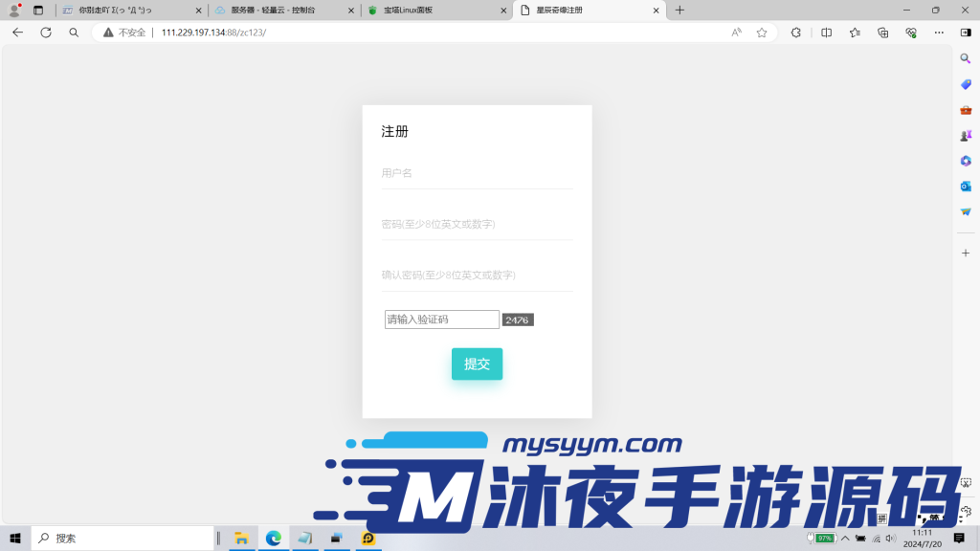Screen dimensions: 980x551
Task: Open Outlook from the Edge sidebar
Action: pyautogui.click(x=966, y=187)
